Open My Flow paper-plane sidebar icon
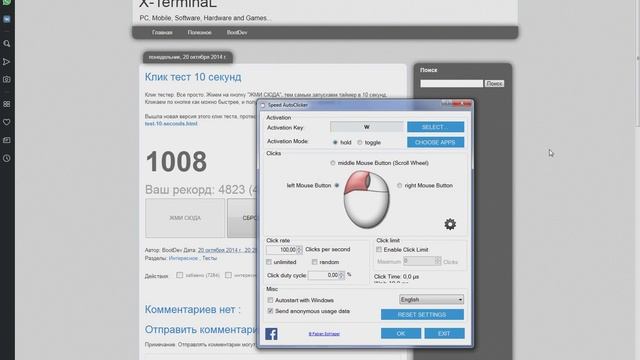 (7, 62)
